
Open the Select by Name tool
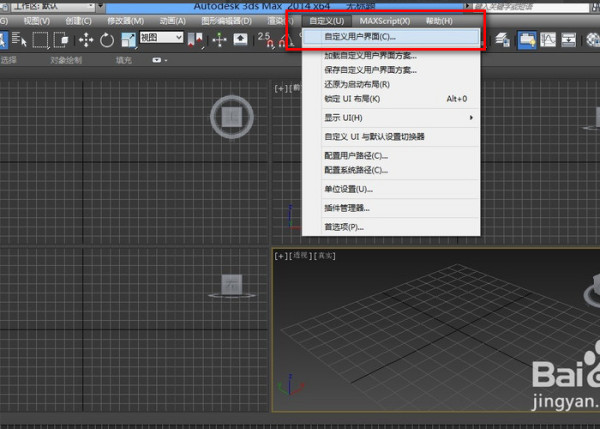19,39
